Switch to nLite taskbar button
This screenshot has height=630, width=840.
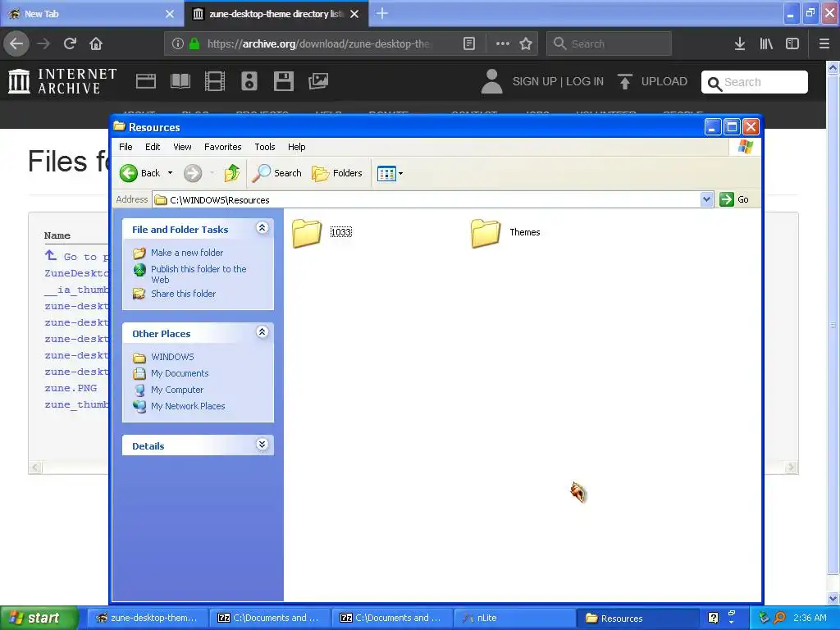tap(514, 618)
